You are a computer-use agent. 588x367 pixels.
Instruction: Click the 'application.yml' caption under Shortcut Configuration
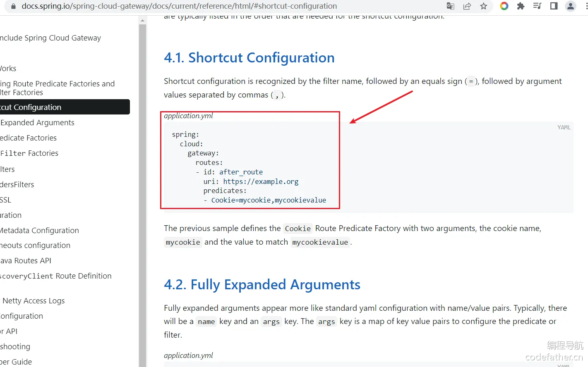tap(188, 116)
